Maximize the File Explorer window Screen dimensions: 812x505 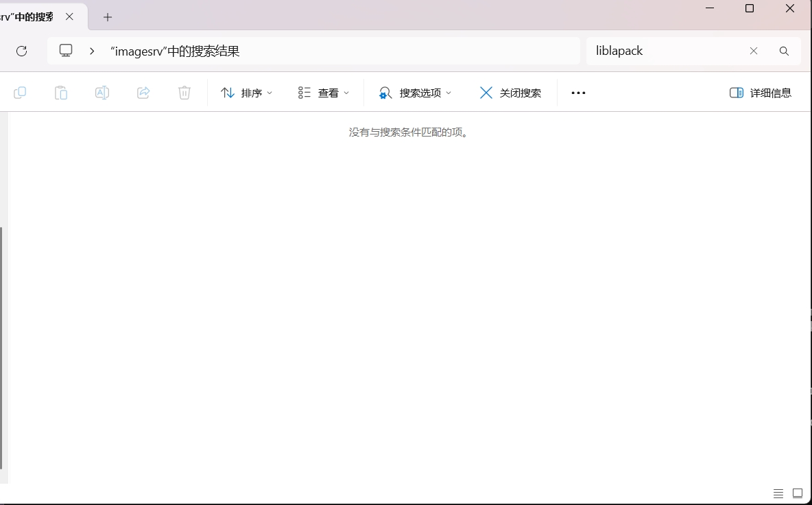click(750, 8)
